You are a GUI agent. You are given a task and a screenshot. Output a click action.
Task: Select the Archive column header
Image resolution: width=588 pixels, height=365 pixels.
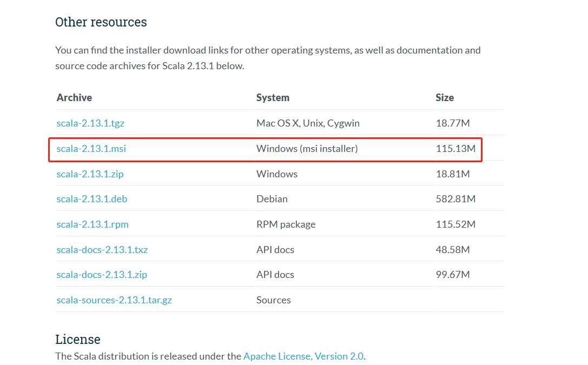74,98
